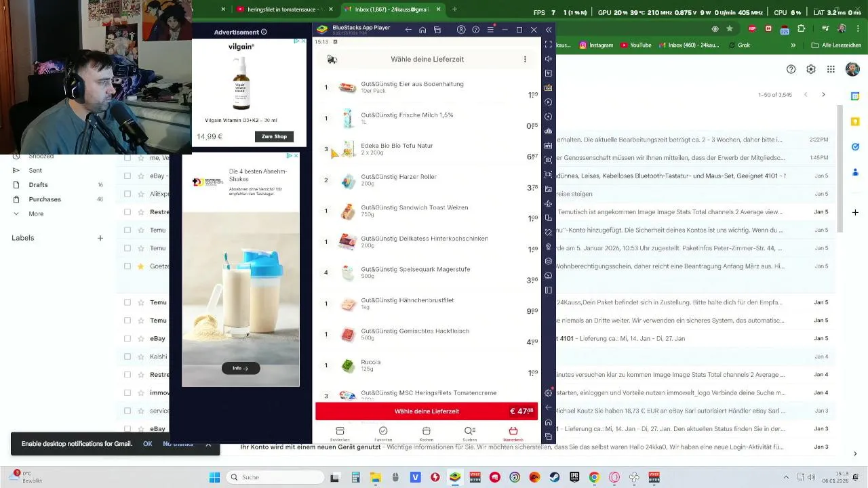This screenshot has width=868, height=488.
Task: Click OK on Gmail notifications prompt
Action: click(147, 444)
